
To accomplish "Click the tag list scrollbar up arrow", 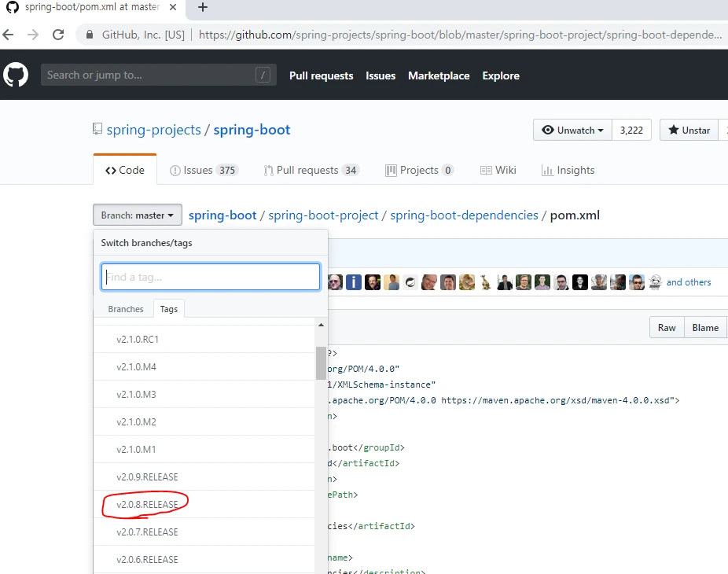I will click(x=321, y=325).
